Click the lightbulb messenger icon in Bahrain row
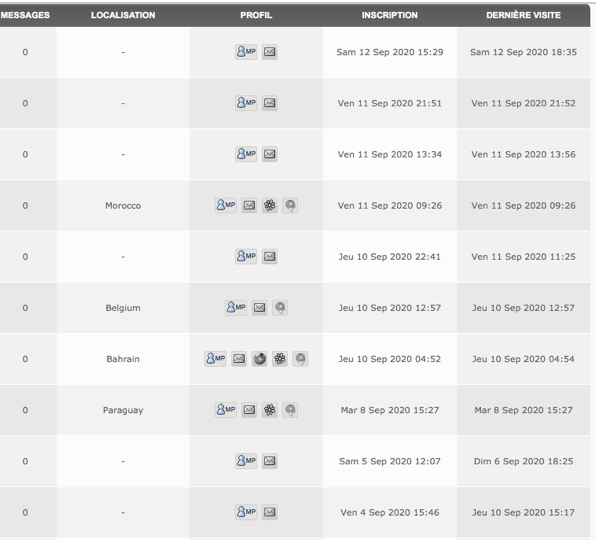The image size is (596, 540). (300, 359)
